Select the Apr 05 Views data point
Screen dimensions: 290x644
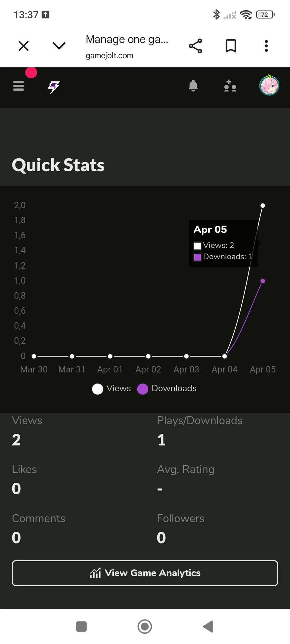263,205
